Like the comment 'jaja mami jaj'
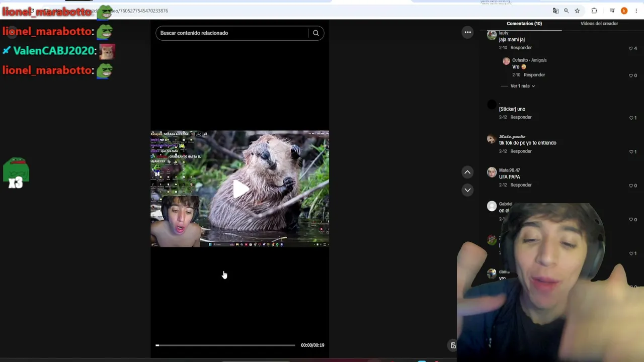 click(630, 49)
